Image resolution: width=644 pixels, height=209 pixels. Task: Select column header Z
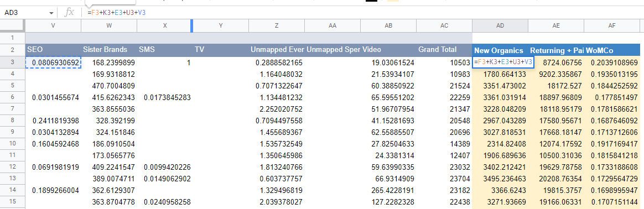[x=277, y=25]
